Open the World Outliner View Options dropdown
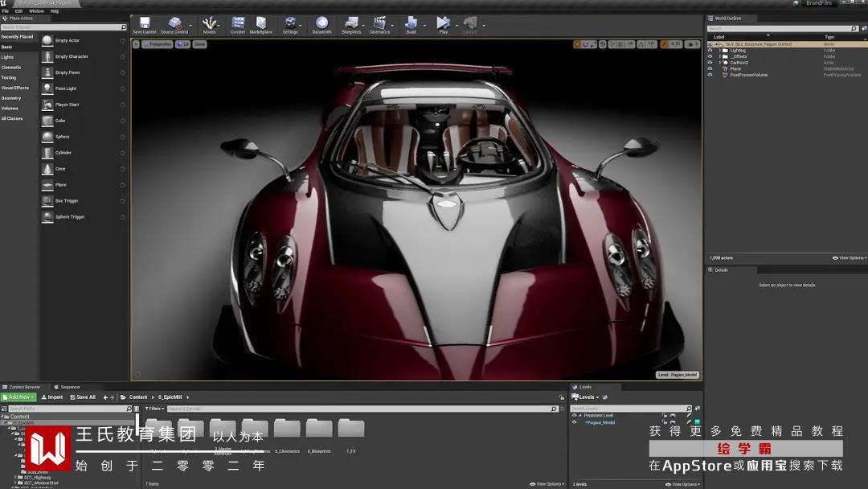 pyautogui.click(x=851, y=258)
